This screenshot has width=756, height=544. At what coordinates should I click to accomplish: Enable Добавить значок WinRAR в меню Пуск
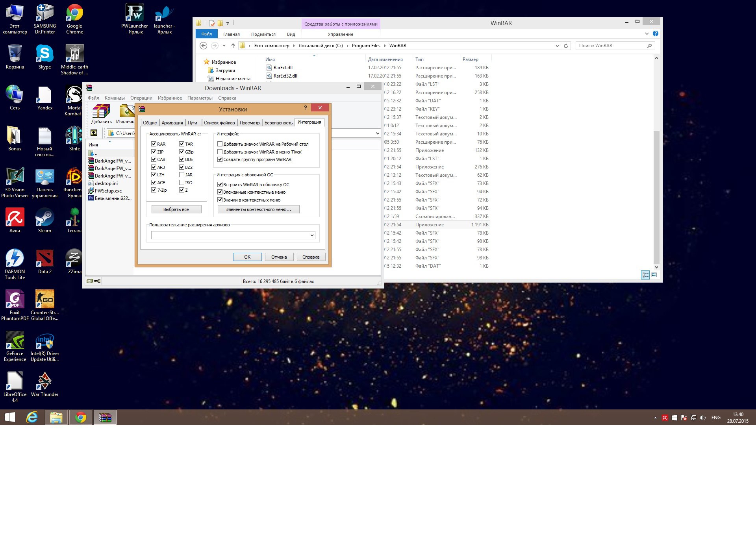[x=220, y=152]
